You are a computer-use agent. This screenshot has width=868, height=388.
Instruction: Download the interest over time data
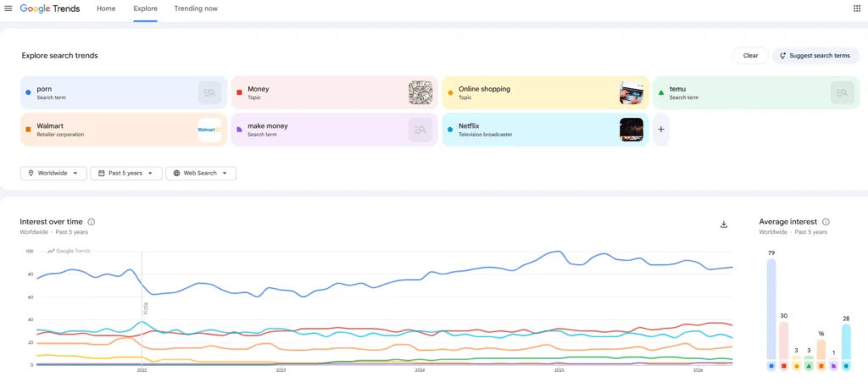point(724,224)
